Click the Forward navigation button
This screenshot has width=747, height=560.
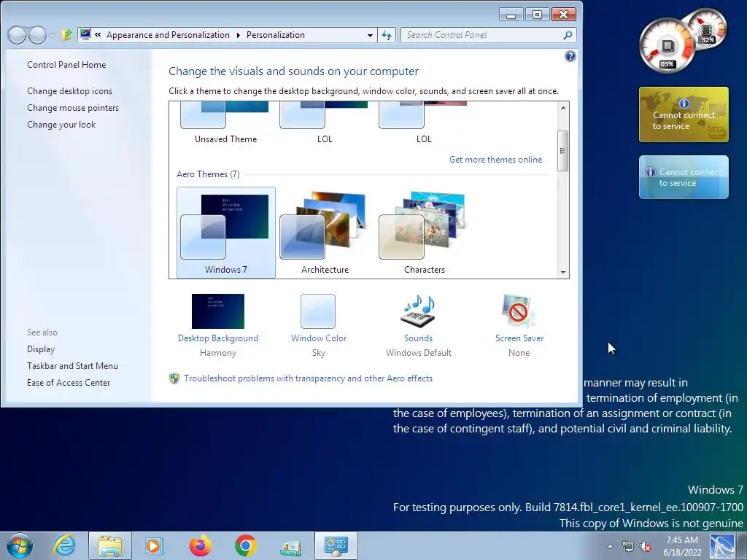click(x=38, y=35)
